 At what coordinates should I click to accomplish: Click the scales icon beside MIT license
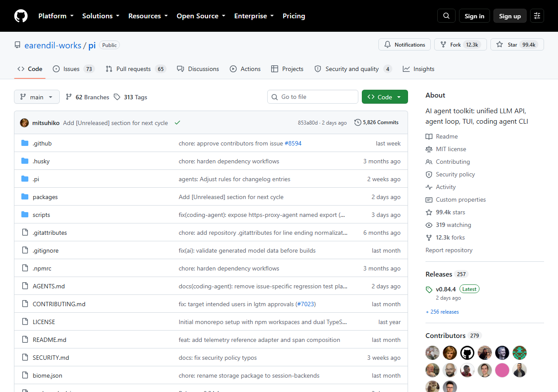click(429, 149)
